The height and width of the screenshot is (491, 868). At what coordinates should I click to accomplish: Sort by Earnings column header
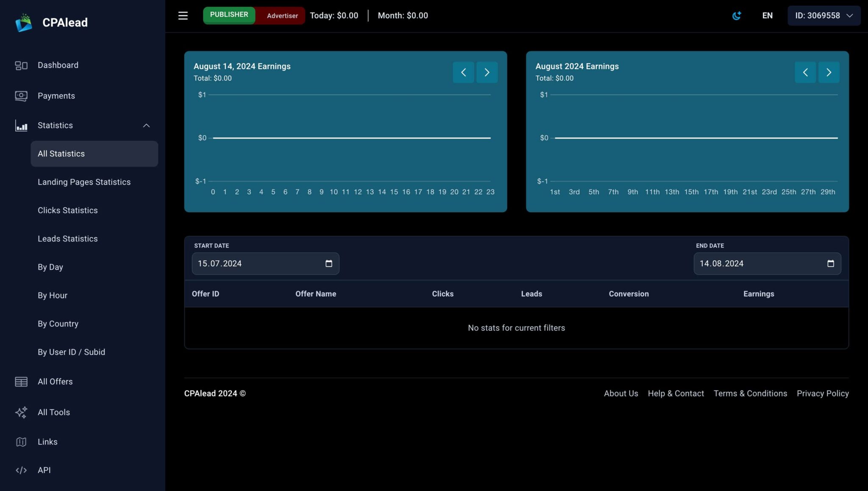tap(758, 294)
